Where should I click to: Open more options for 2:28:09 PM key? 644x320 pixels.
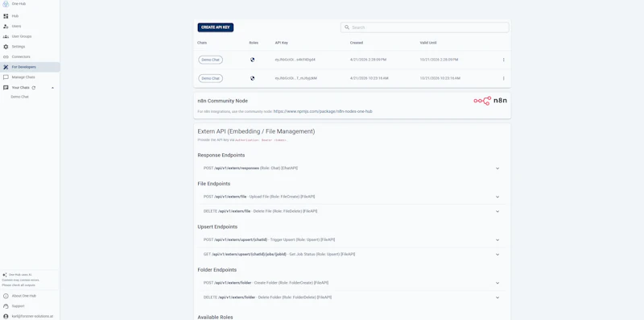(504, 60)
